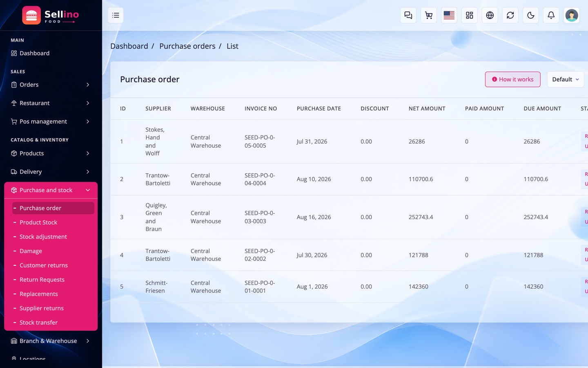Expand the Delivery menu
588x368 pixels.
coord(51,172)
